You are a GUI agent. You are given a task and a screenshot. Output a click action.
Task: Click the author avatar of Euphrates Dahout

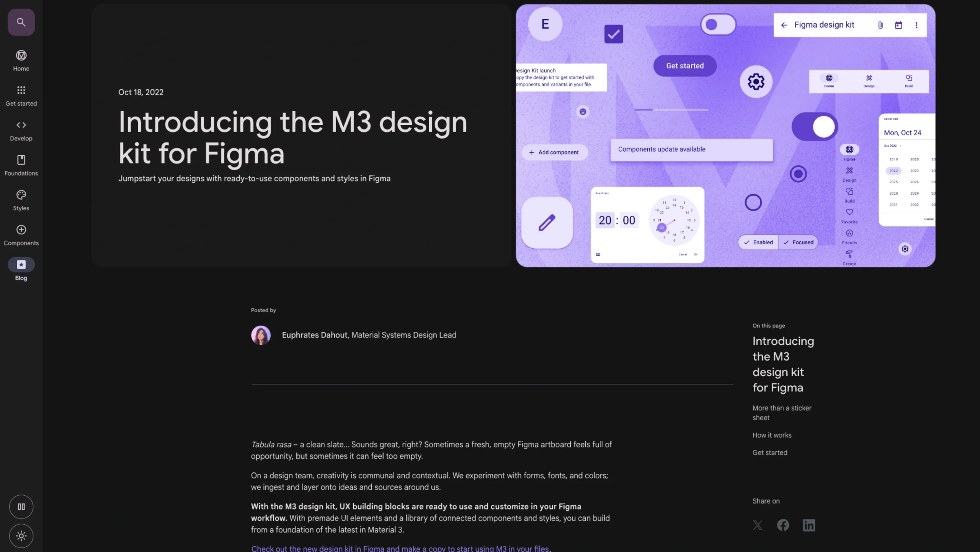coord(261,335)
